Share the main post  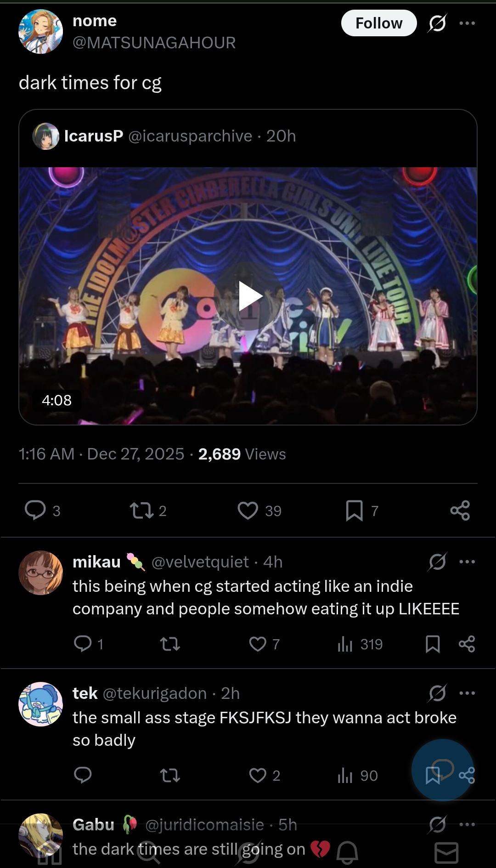pos(460,511)
